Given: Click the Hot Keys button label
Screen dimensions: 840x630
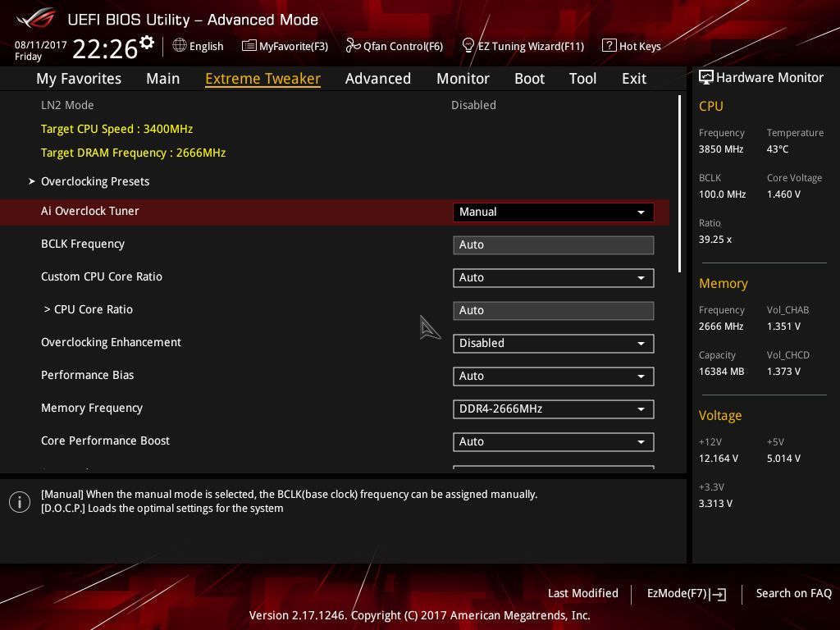Looking at the screenshot, I should (640, 46).
